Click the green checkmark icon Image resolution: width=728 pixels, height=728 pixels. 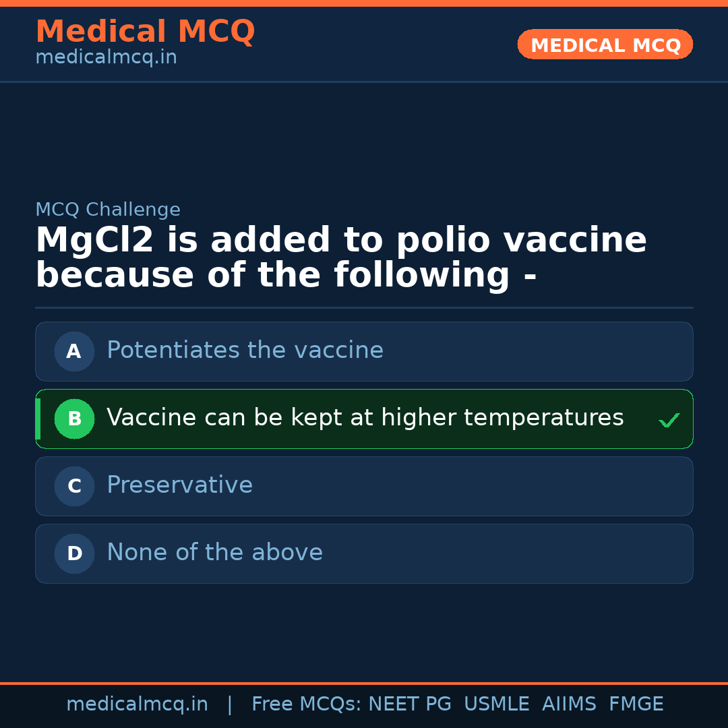point(669,421)
